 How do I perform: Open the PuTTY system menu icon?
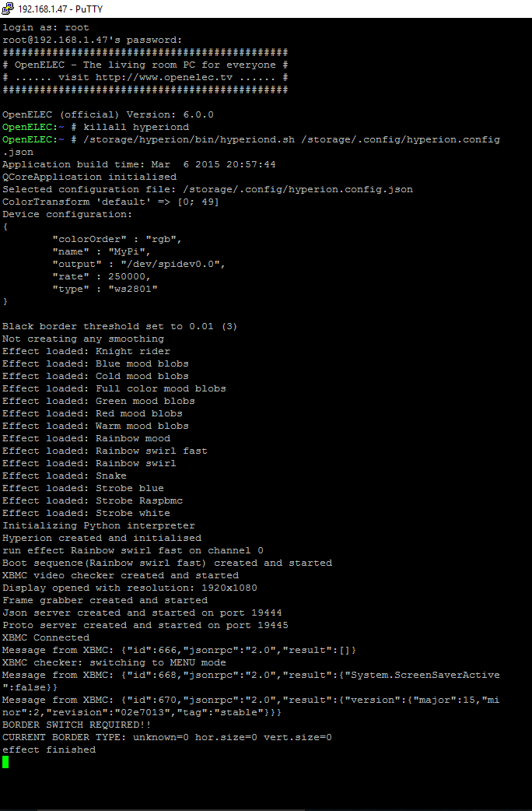tap(7, 9)
